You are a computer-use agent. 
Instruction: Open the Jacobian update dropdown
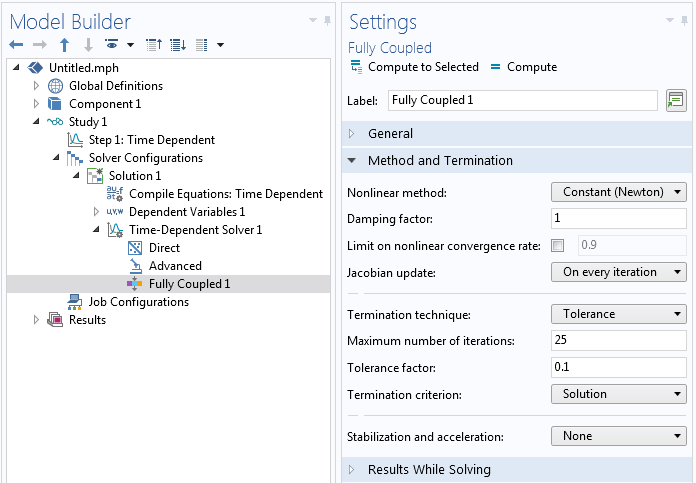(618, 272)
